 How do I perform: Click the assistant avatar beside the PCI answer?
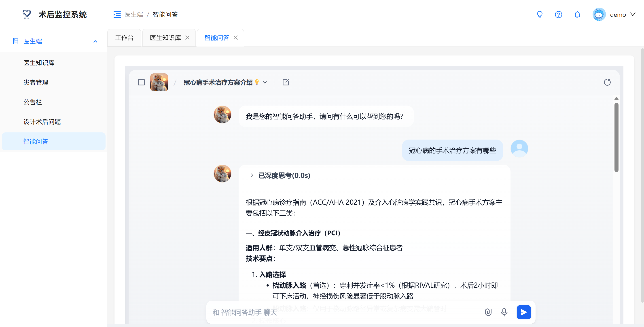222,174
